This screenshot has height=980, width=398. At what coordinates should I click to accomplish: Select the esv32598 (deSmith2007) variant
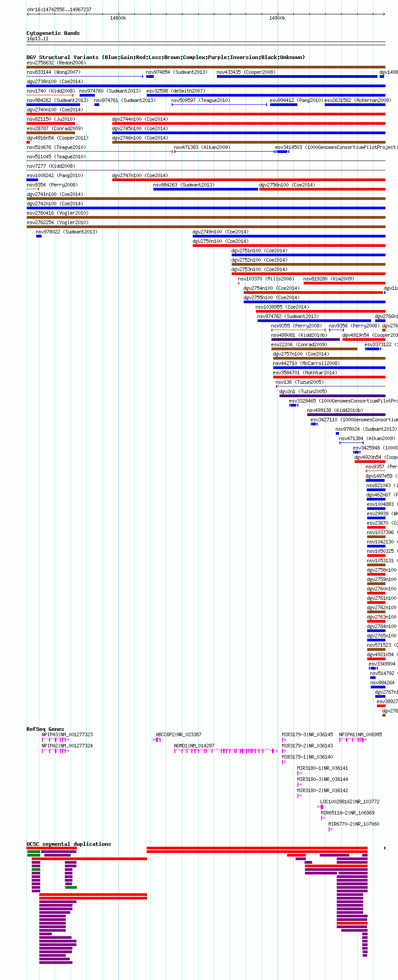[176, 91]
